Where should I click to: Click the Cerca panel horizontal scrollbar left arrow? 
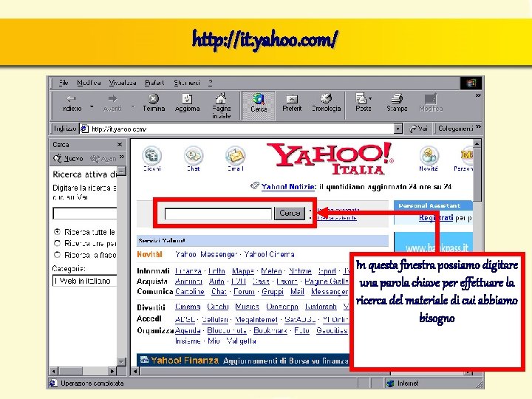point(53,371)
